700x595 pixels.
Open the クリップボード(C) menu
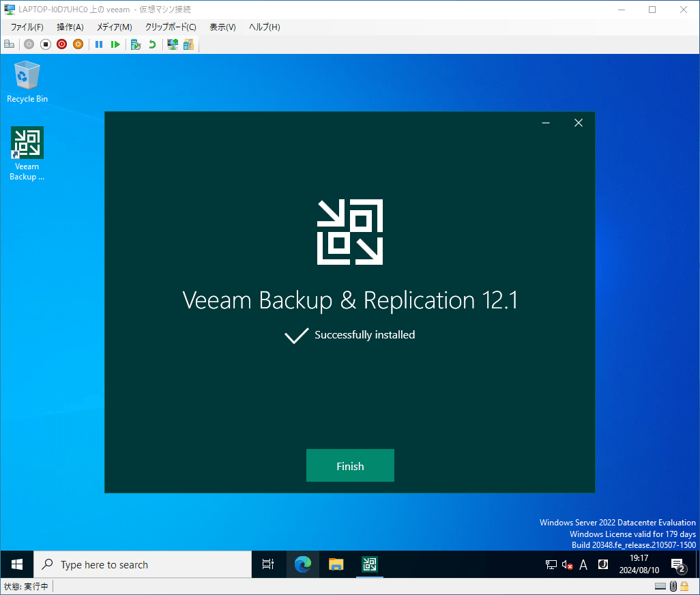point(171,27)
